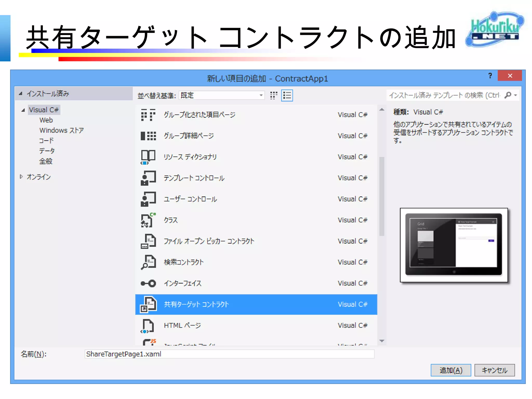Select the Visual C# tree node
532x399 pixels.
(44, 110)
